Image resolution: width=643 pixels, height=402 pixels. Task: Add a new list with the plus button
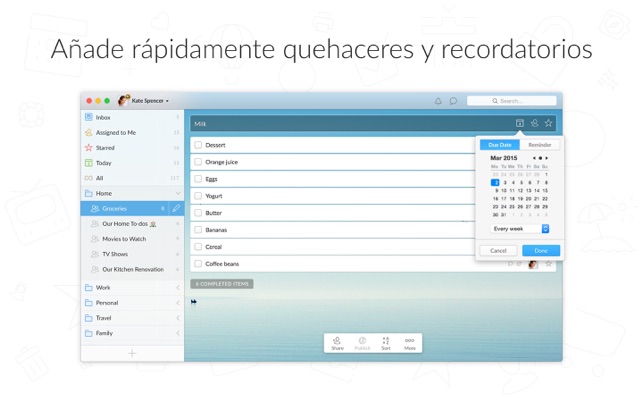pyautogui.click(x=132, y=353)
